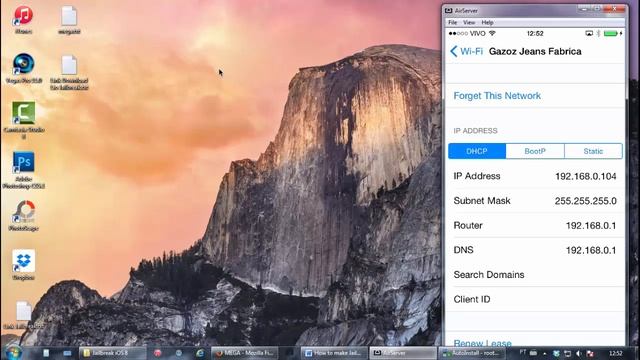
Task: Show hidden system tray icons
Action: pyautogui.click(x=545, y=353)
